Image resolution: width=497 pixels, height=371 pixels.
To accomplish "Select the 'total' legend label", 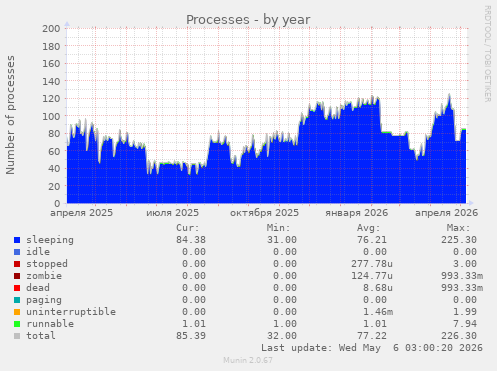I will click(41, 336).
